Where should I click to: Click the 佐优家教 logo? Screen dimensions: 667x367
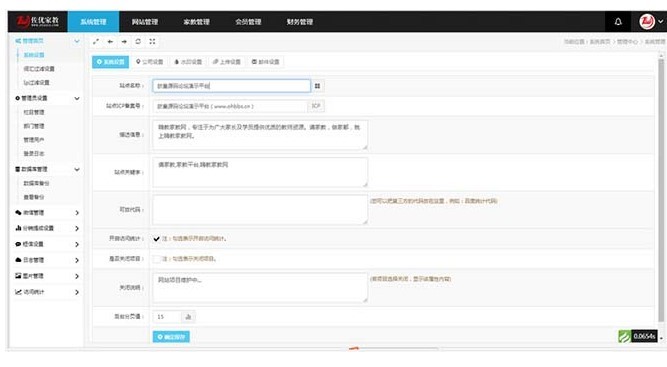tap(37, 21)
